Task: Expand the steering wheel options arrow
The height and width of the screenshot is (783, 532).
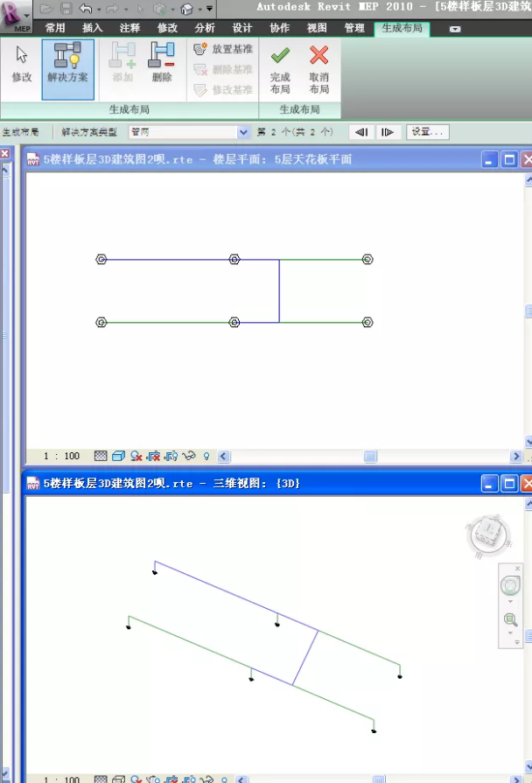Action: 510,602
